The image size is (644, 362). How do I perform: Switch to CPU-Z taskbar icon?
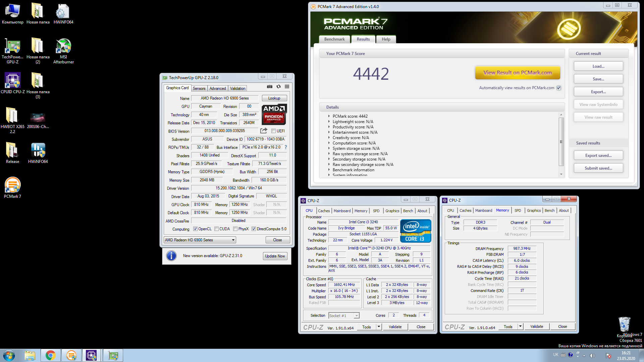[91, 355]
